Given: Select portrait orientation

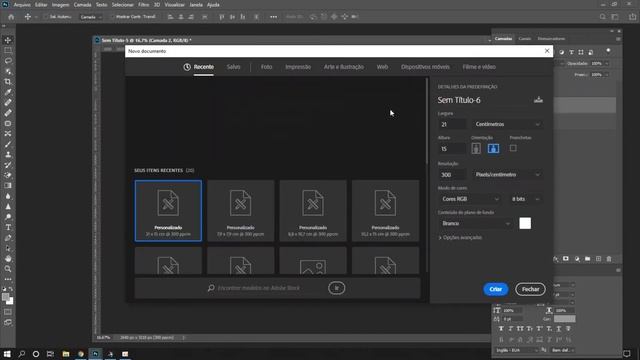Looking at the screenshot, I should (476, 149).
